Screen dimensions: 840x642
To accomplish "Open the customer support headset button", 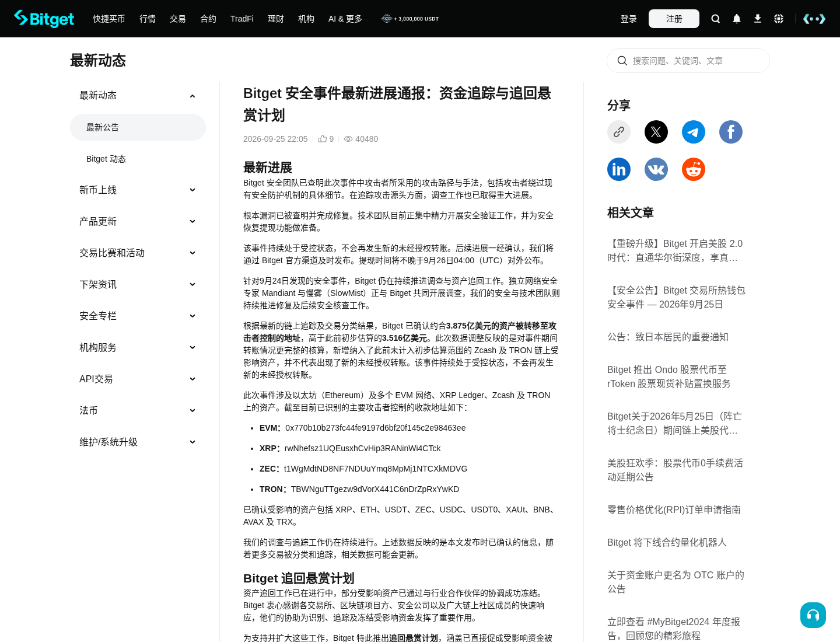I will coord(813,615).
